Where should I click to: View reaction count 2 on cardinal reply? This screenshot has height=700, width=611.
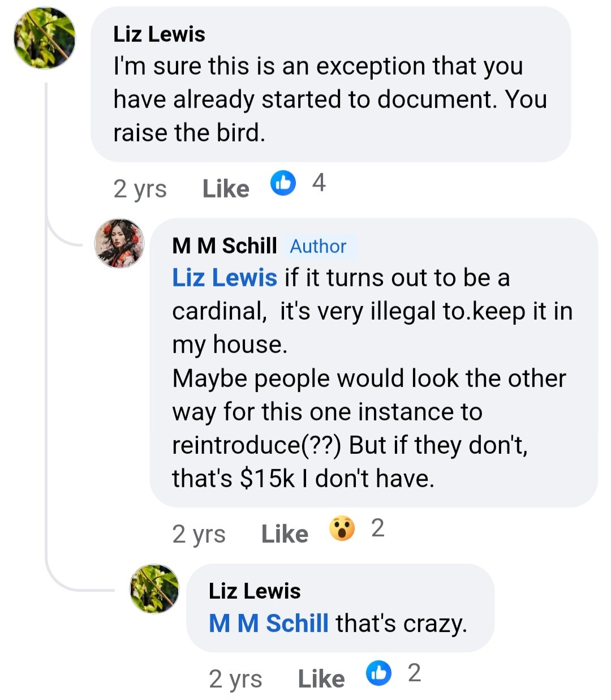378,528
